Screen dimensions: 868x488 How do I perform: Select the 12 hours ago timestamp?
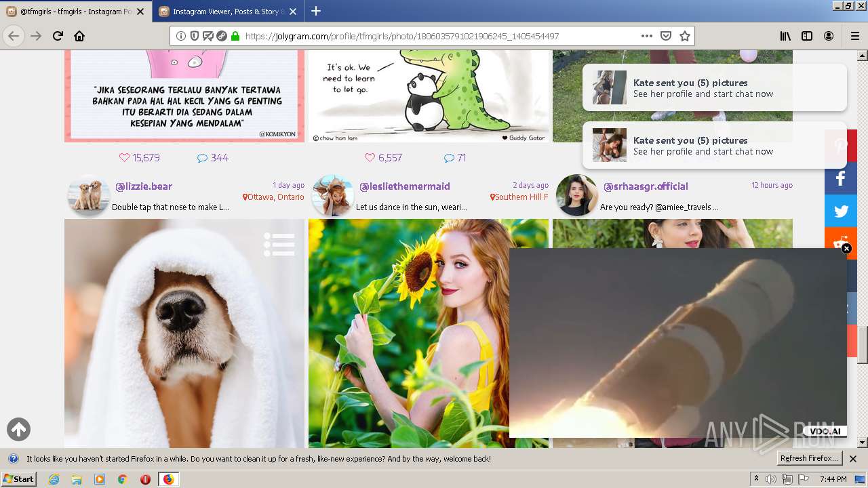772,185
